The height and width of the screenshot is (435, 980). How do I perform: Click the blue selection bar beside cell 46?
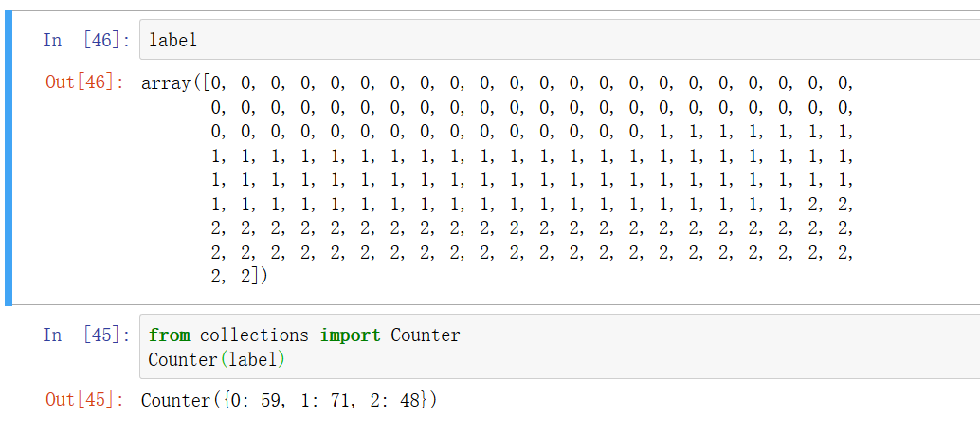(x=9, y=163)
